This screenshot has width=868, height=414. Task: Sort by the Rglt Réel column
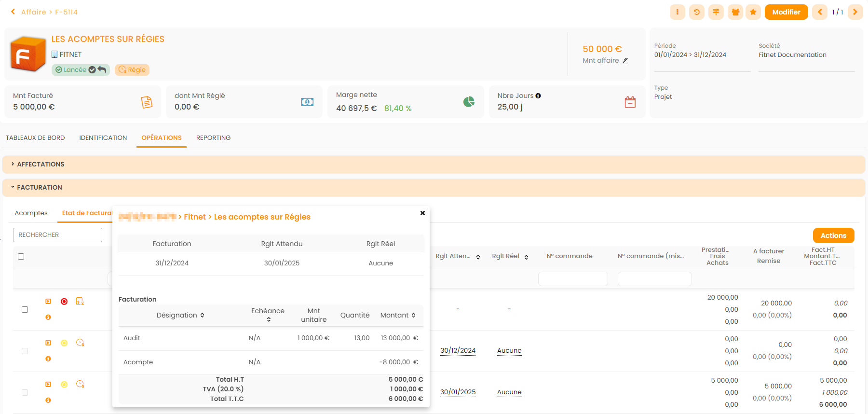pyautogui.click(x=526, y=257)
